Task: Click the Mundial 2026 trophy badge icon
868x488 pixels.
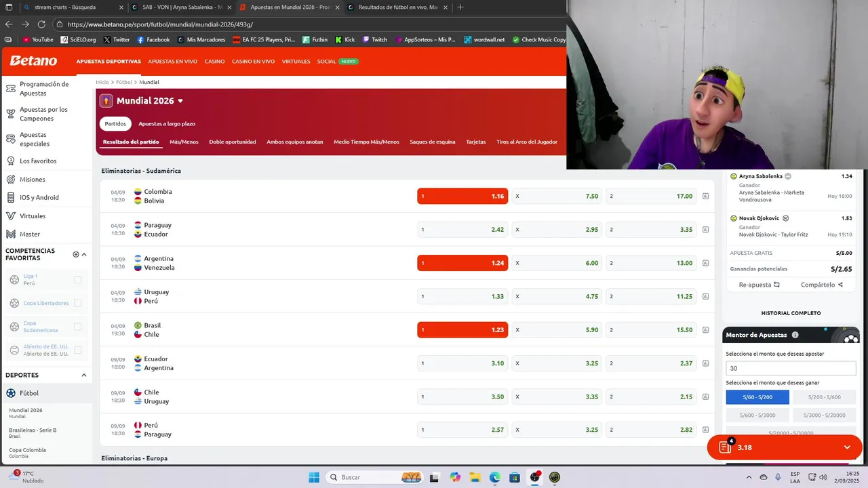Action: pos(106,101)
